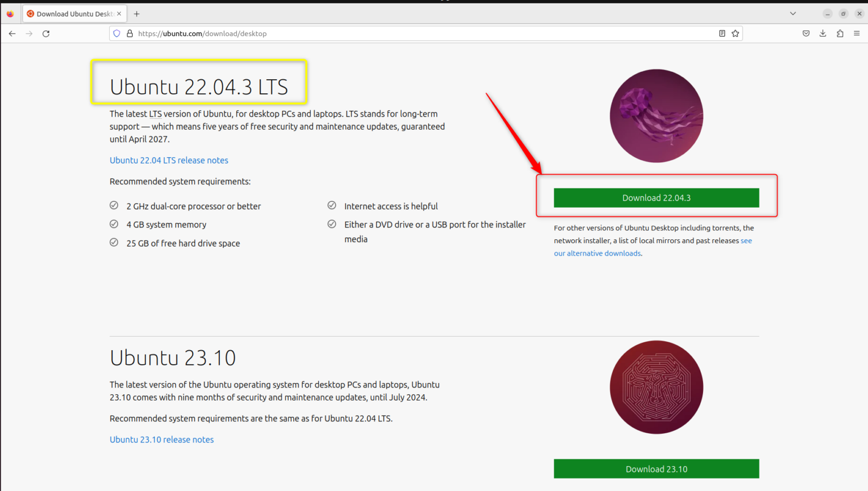868x491 pixels.
Task: Click the Ubuntu 22.04 jellyfish artwork circle
Action: (656, 115)
